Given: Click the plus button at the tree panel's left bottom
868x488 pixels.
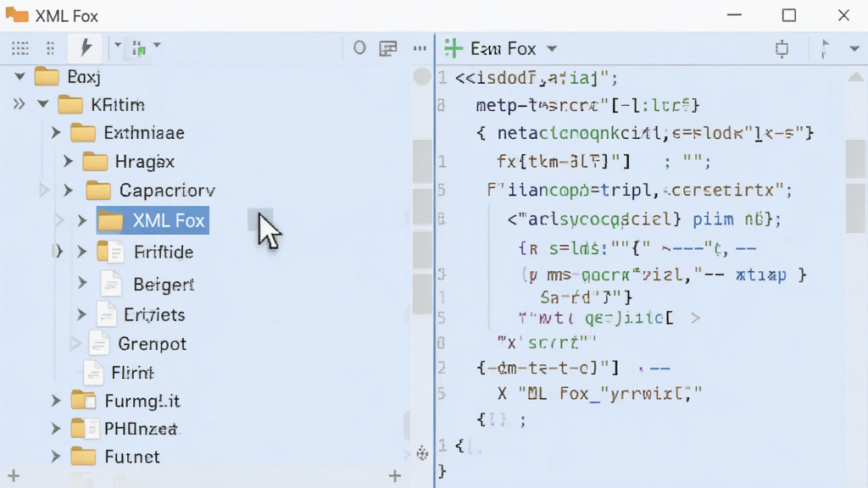Looking at the screenshot, I should click(14, 475).
